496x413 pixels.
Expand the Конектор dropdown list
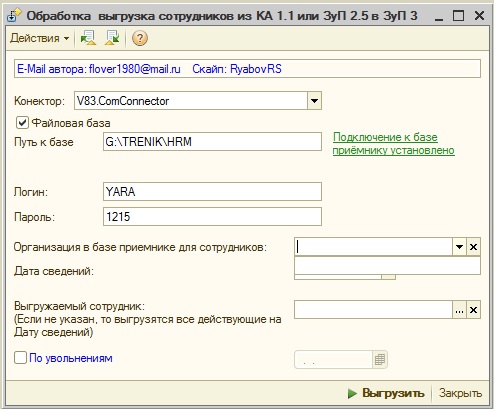(x=314, y=101)
